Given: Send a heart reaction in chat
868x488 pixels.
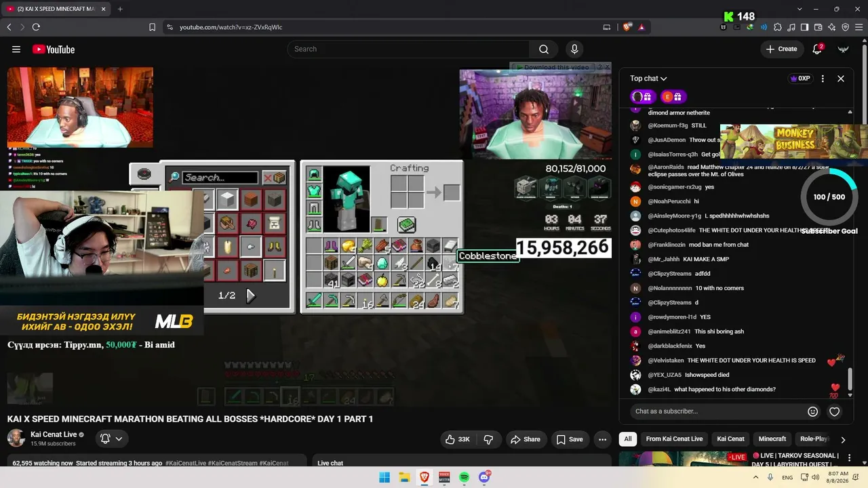Looking at the screenshot, I should (x=835, y=411).
